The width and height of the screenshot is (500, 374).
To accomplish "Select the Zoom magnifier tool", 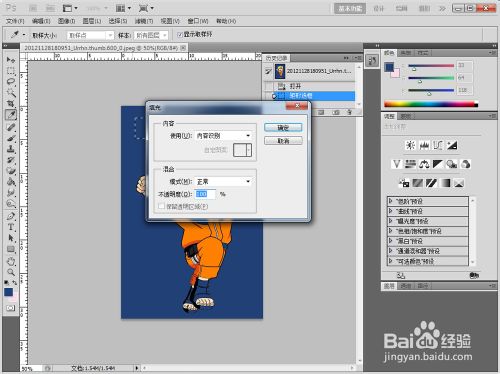I will tap(11, 272).
